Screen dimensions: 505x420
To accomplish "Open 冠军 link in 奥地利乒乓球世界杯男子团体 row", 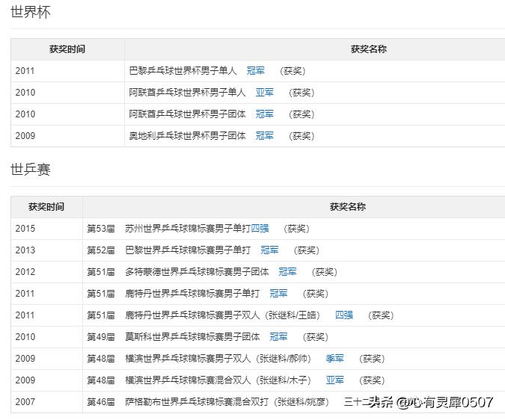I will point(264,136).
